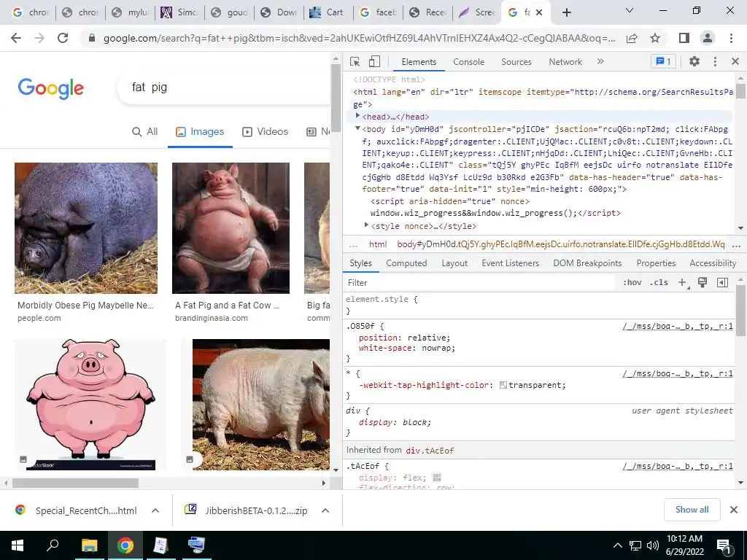This screenshot has width=747, height=560.
Task: Click the div.tAcEof inherited link
Action: click(x=430, y=450)
